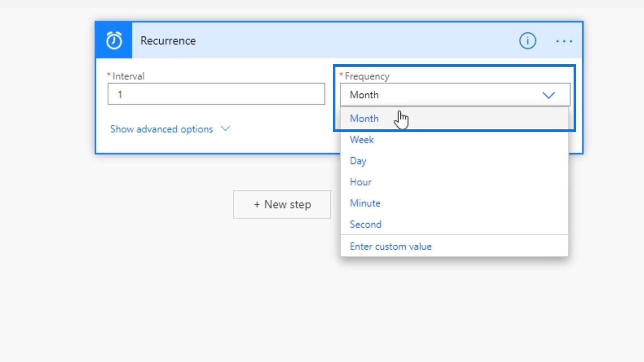The height and width of the screenshot is (362, 644).
Task: Select the Hour frequency option
Action: [x=361, y=182]
